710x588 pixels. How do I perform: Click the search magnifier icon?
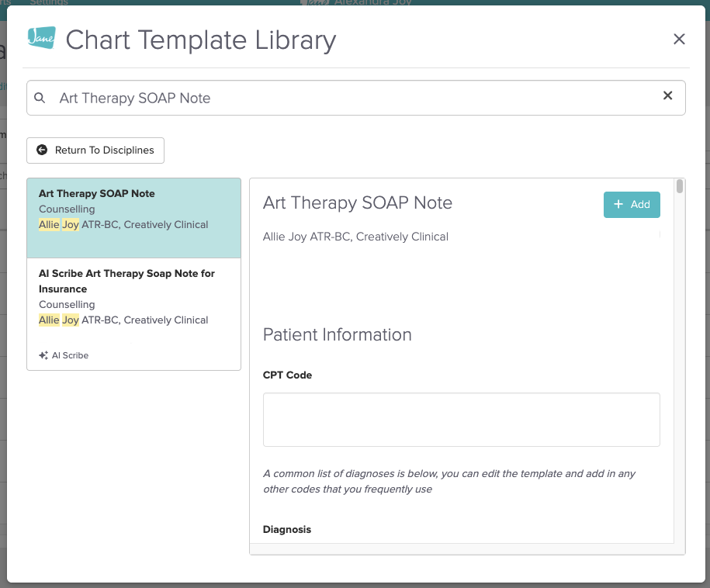coord(40,98)
